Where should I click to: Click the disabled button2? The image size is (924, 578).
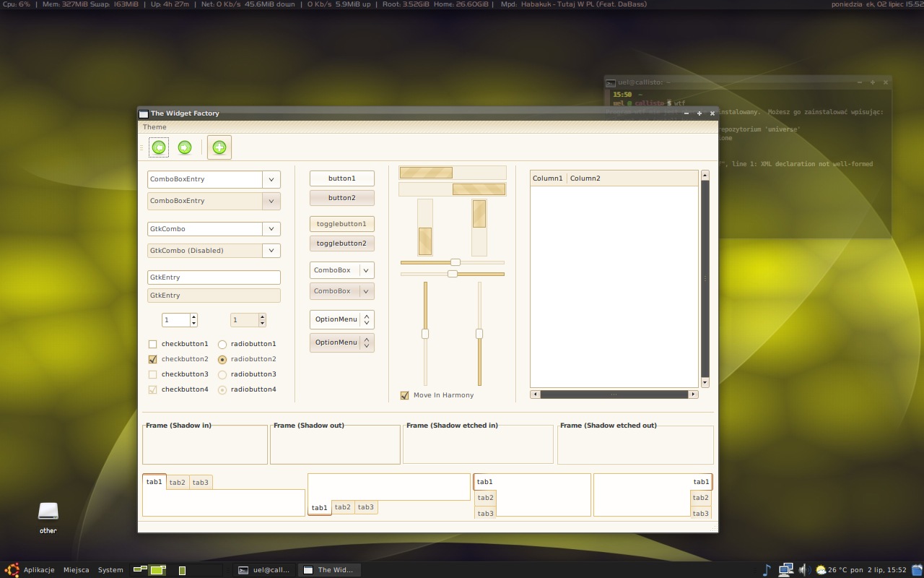342,198
